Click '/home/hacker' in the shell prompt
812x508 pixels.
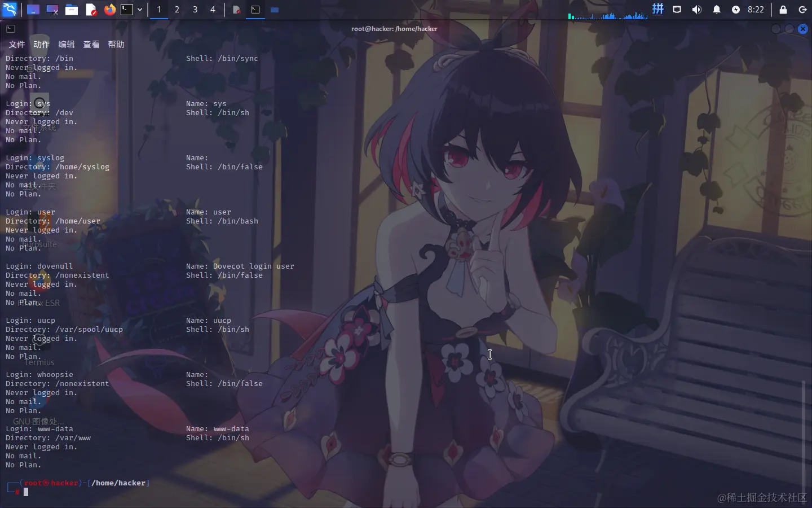(x=118, y=483)
